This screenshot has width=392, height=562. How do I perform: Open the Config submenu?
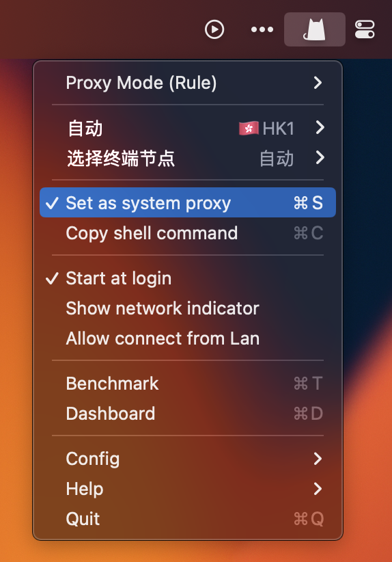(188, 458)
